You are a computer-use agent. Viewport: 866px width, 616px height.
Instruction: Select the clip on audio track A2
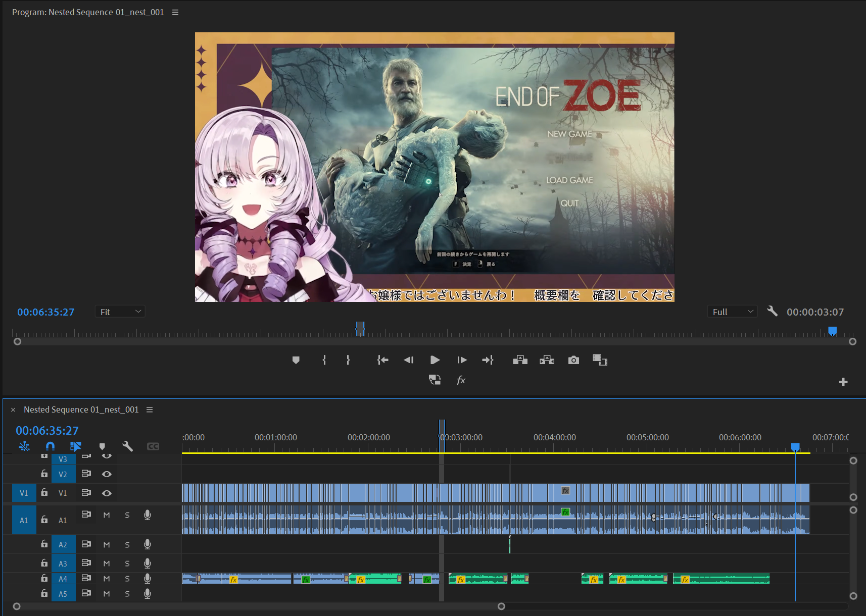click(x=510, y=544)
